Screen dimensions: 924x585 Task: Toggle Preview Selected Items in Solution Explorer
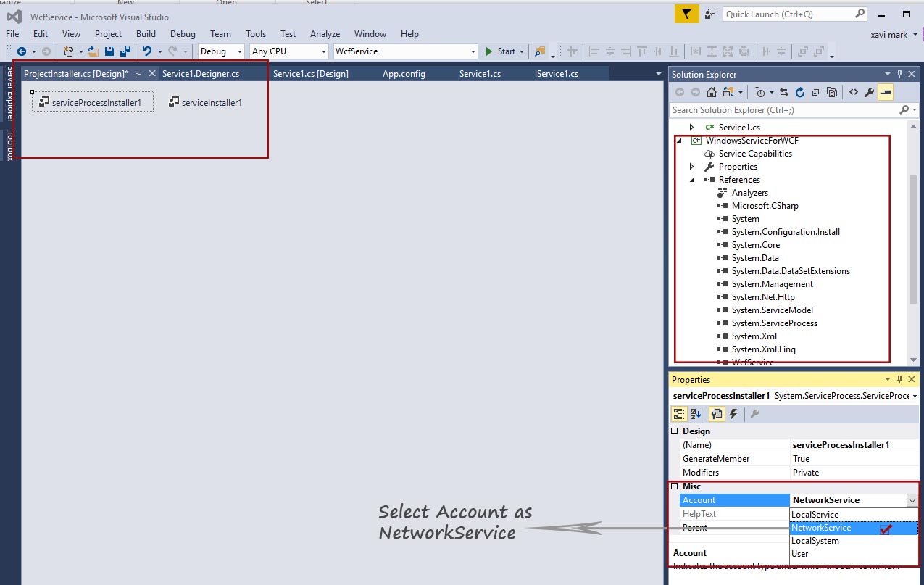[x=886, y=92]
